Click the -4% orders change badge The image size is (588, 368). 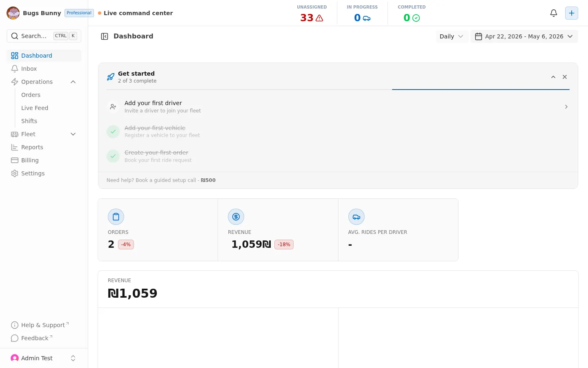[126, 245]
